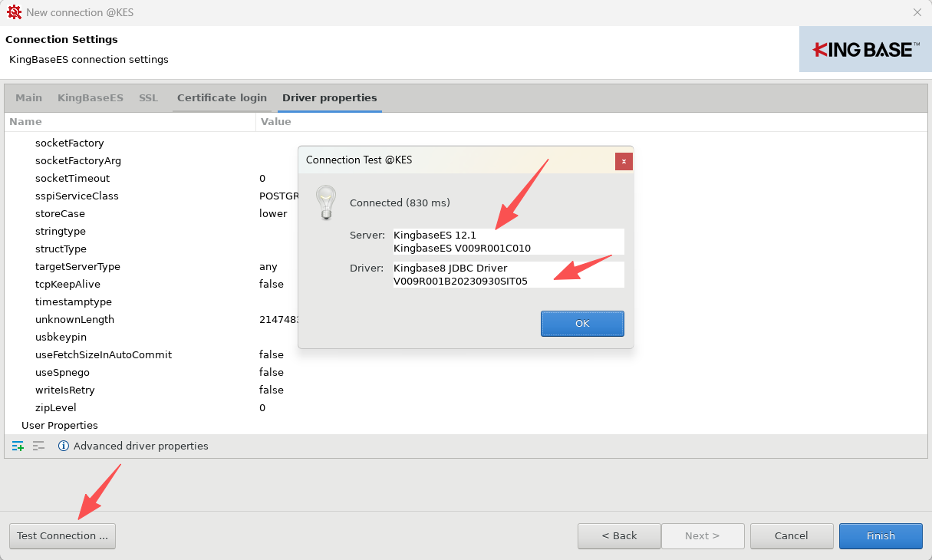The image size is (932, 560).
Task: Click the Test Connection button
Action: tap(62, 536)
